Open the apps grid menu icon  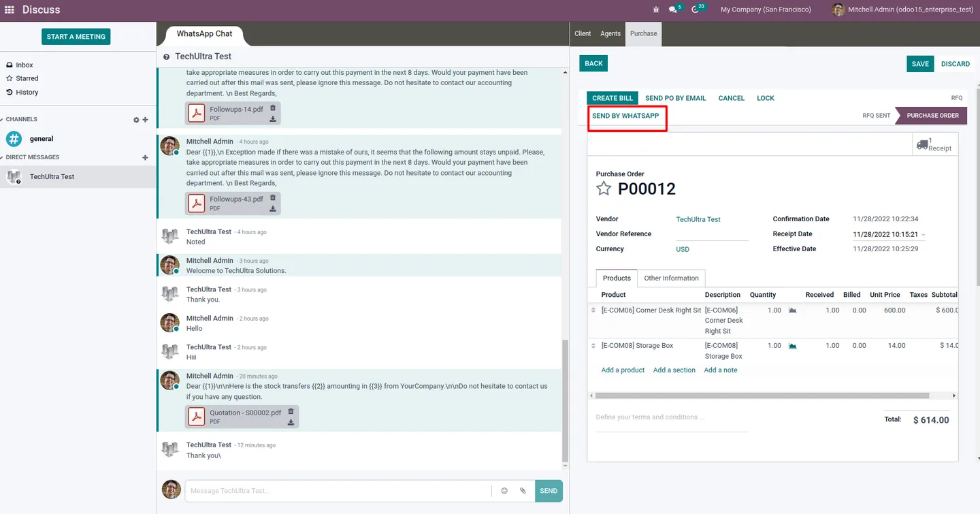click(x=10, y=10)
